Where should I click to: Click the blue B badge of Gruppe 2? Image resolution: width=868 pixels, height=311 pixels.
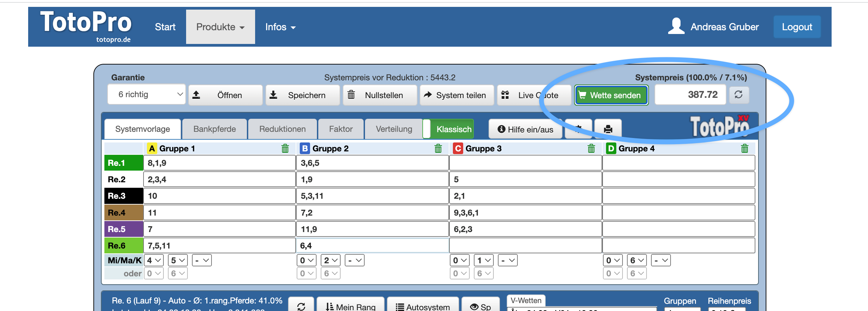[305, 149]
